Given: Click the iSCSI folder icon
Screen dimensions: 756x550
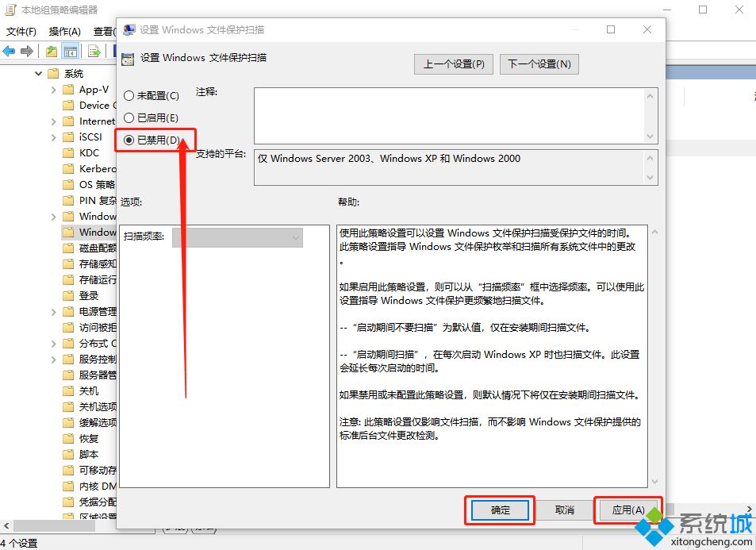Looking at the screenshot, I should point(68,137).
